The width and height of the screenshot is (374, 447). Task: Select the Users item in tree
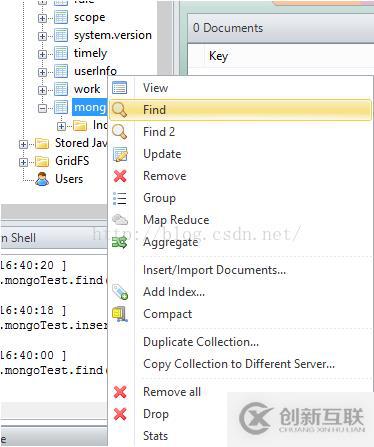(69, 179)
